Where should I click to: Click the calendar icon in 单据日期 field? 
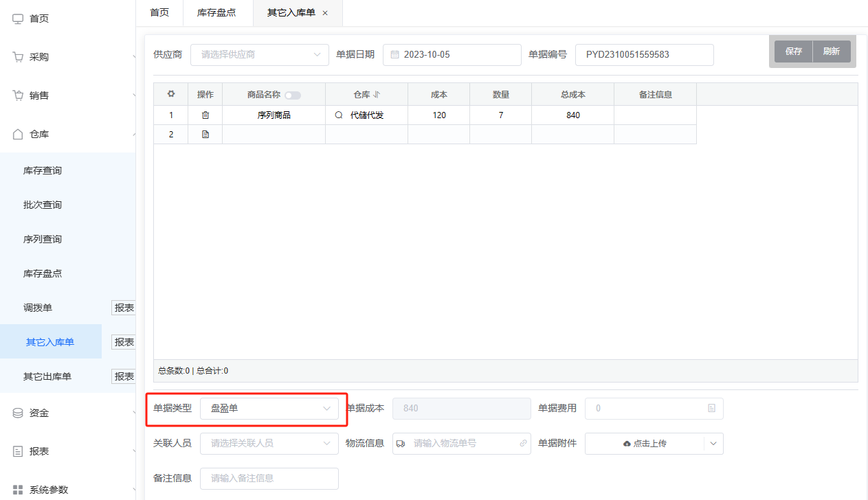click(395, 55)
